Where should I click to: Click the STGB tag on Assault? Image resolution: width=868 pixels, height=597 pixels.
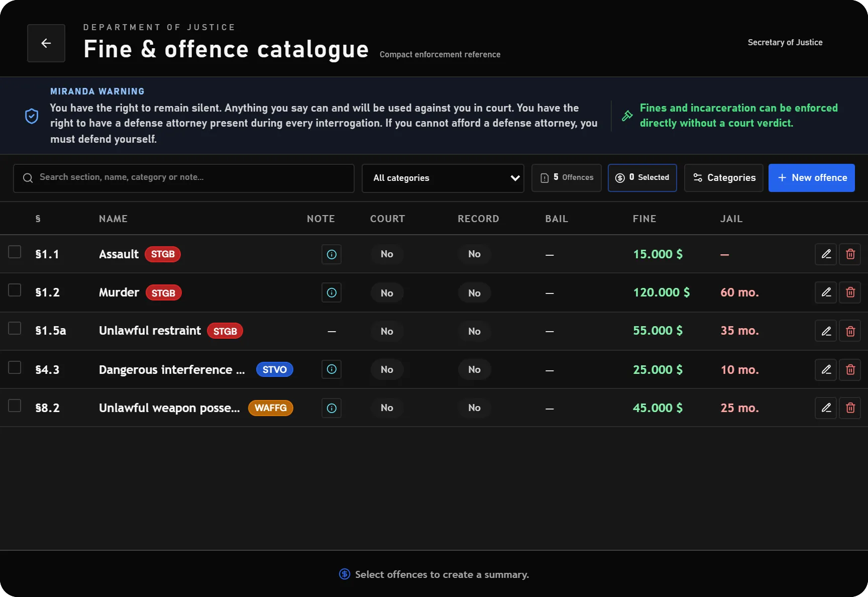[x=163, y=254]
